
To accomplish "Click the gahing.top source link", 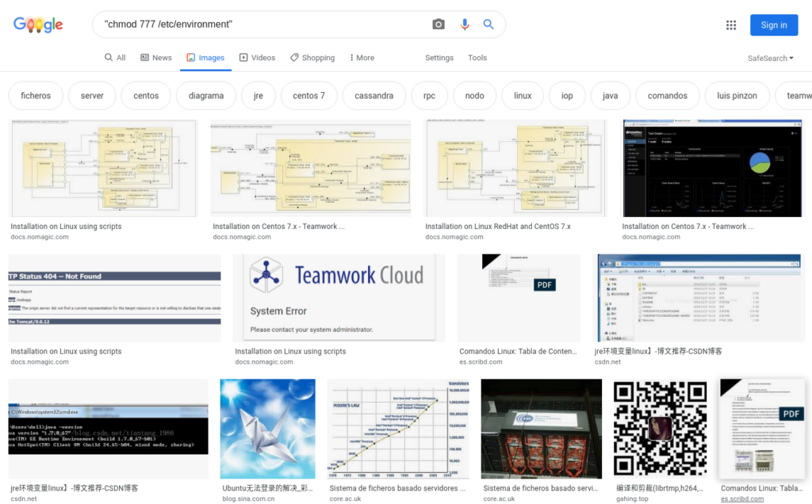I will pyautogui.click(x=632, y=498).
